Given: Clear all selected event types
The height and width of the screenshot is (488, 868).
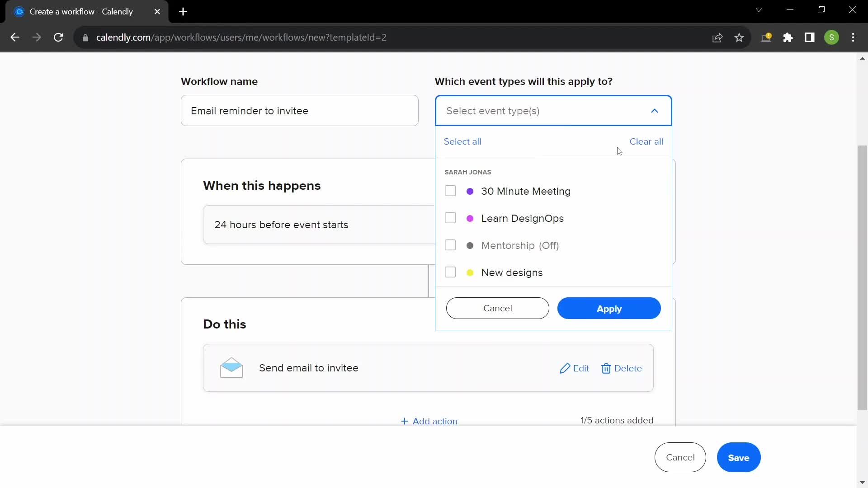Looking at the screenshot, I should 647,141.
